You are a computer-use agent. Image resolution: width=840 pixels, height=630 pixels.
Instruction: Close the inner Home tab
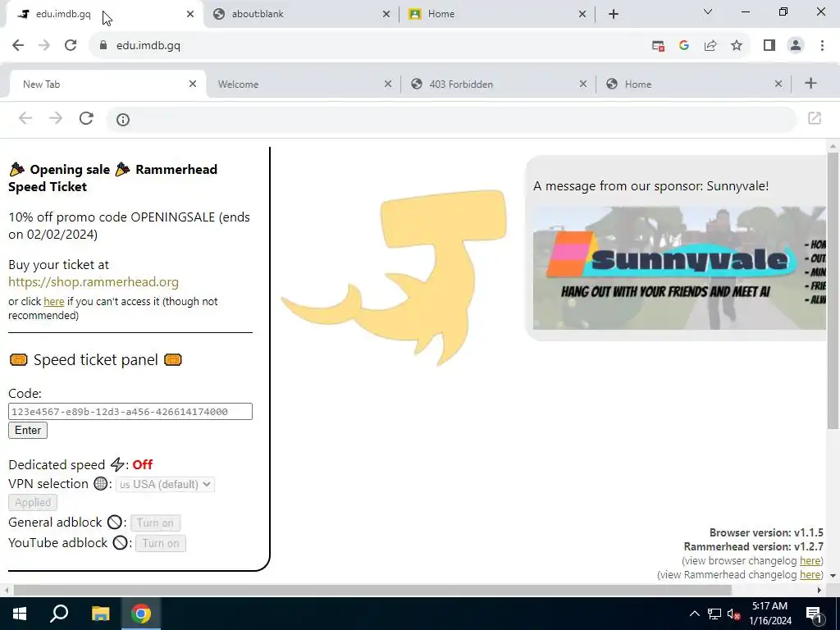pyautogui.click(x=778, y=84)
